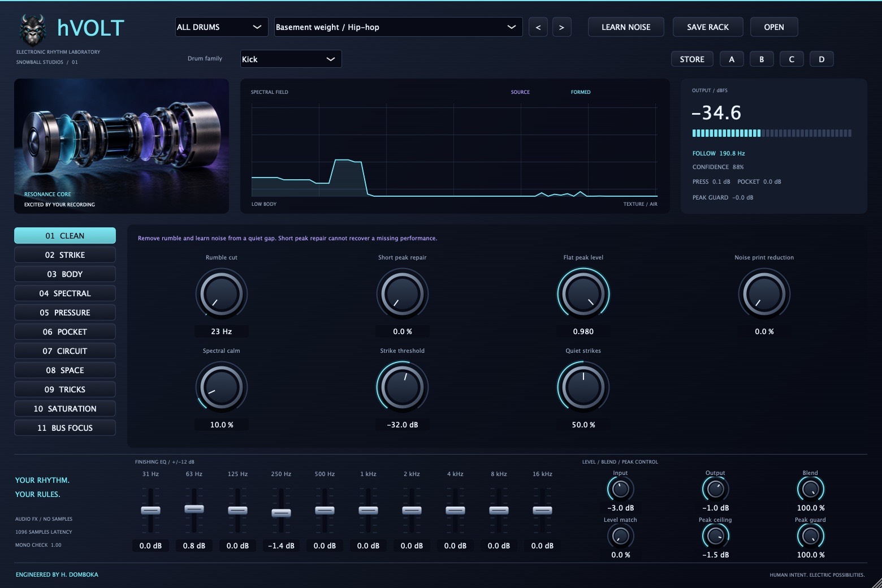Open the Basement weight / Hip-hop preset dropdown
This screenshot has height=588, width=882.
pyautogui.click(x=398, y=27)
